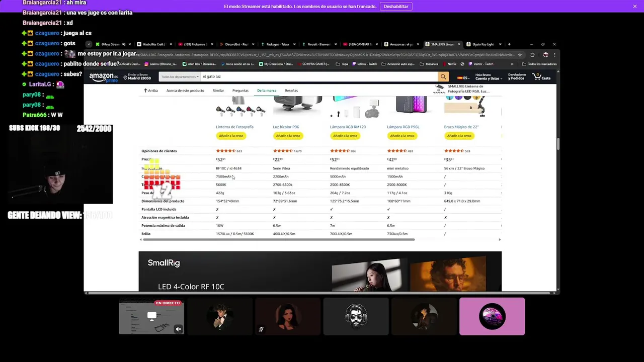This screenshot has width=644, height=362.
Task: Open the Cesta shopping cart
Action: [x=542, y=77]
